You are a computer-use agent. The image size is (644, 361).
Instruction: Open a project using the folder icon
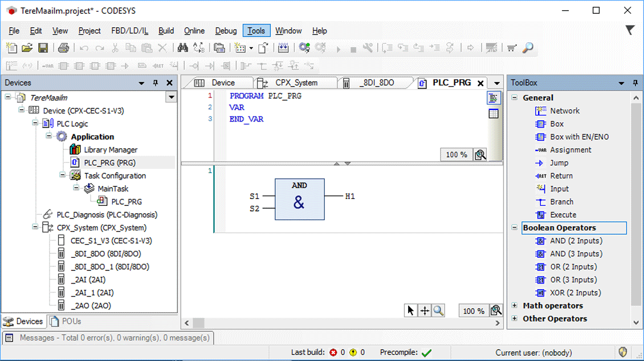tap(27, 48)
